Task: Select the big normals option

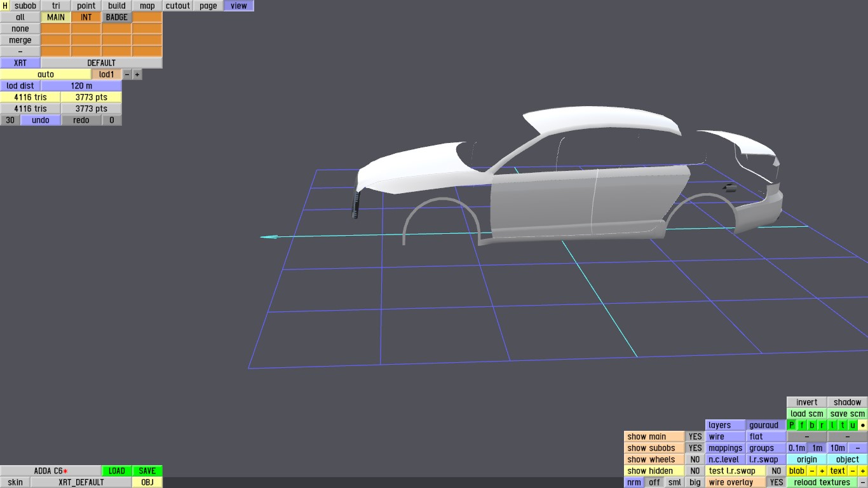Action: (695, 482)
